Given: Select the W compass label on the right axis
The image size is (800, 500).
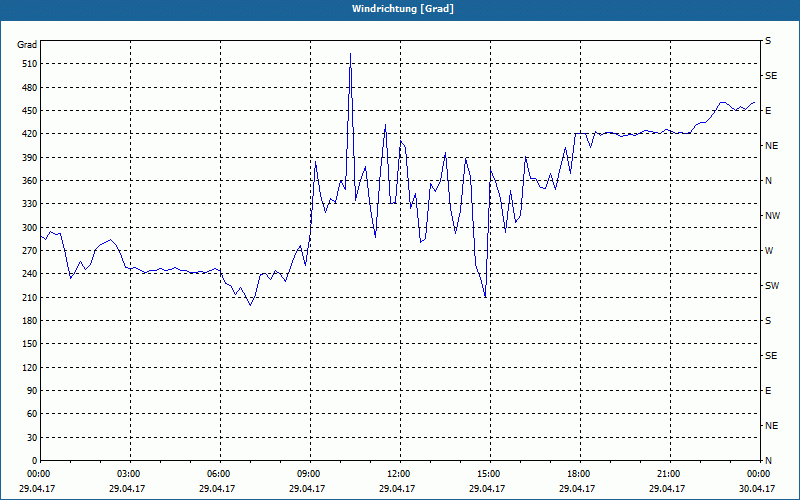Looking at the screenshot, I should [769, 251].
